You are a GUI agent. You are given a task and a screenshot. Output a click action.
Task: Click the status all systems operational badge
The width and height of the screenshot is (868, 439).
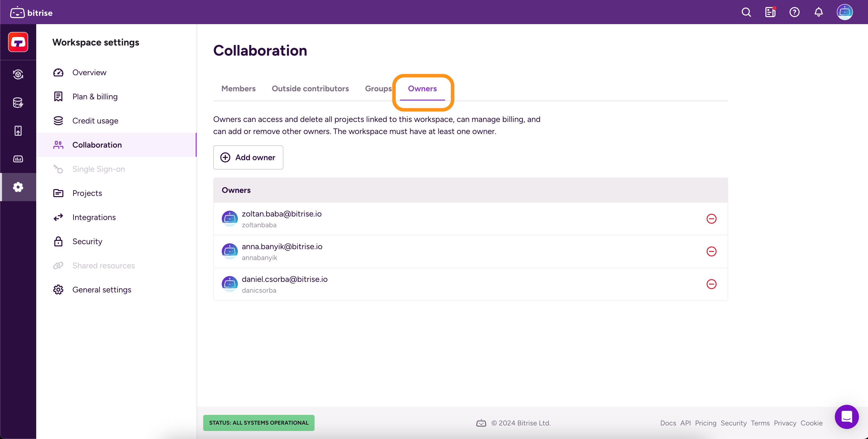pyautogui.click(x=258, y=422)
